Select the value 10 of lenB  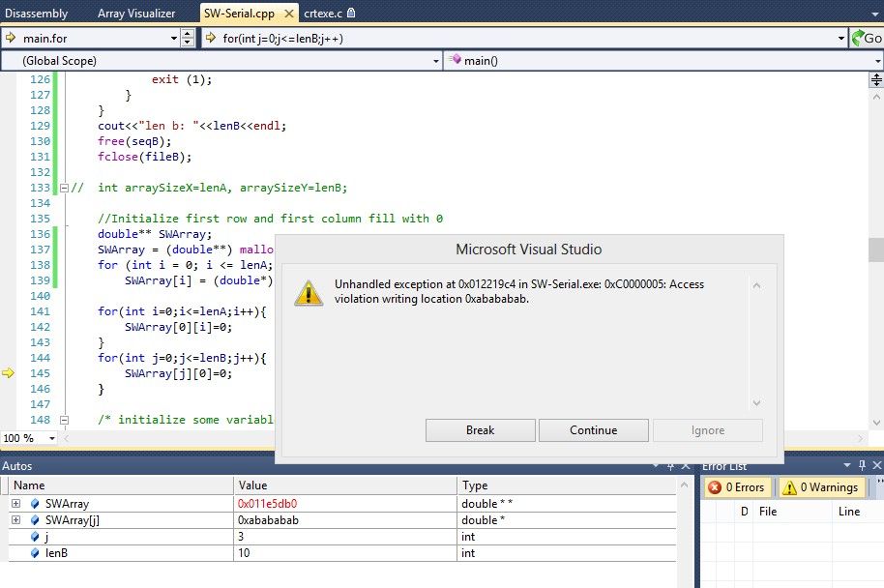point(244,553)
